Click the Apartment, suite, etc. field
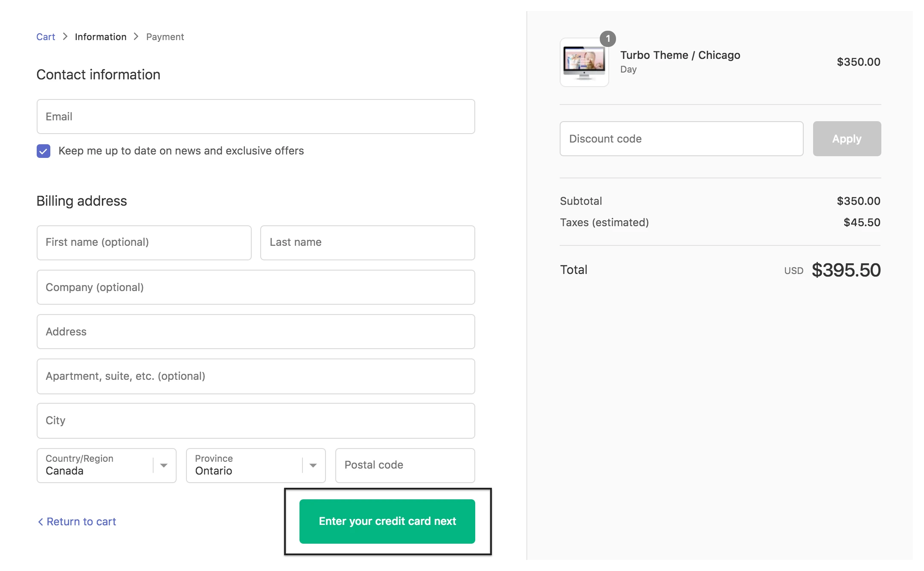924x571 pixels. coord(256,376)
